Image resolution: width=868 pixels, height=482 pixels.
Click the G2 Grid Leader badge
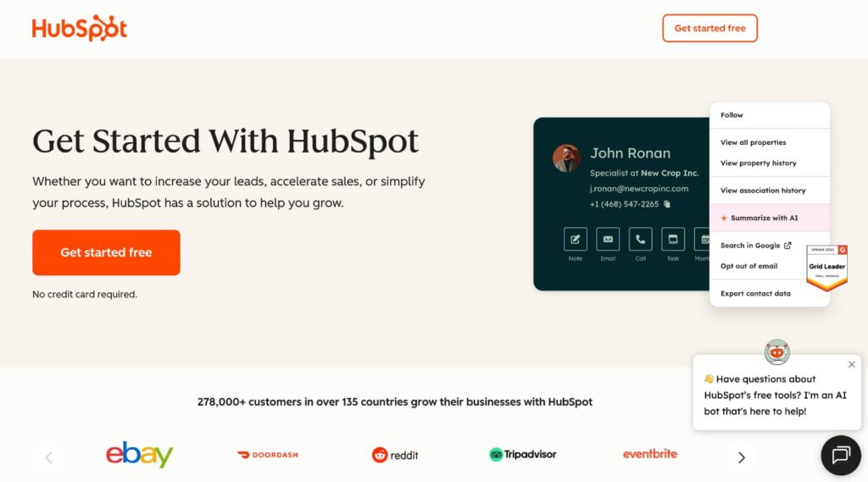coord(827,268)
